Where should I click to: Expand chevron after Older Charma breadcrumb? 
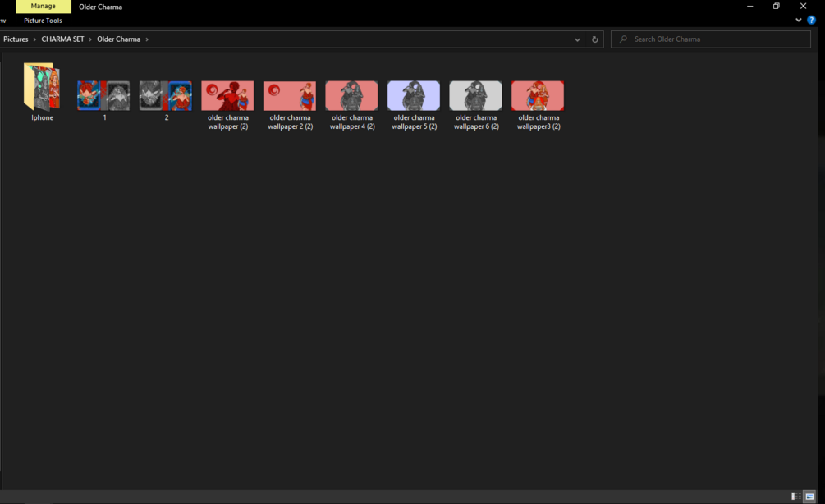147,39
